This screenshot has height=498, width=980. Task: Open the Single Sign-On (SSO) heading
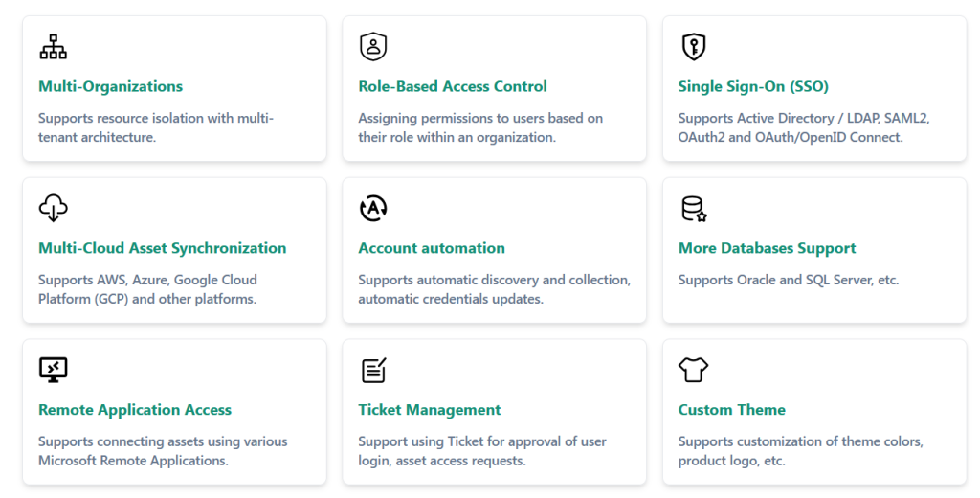(x=753, y=86)
